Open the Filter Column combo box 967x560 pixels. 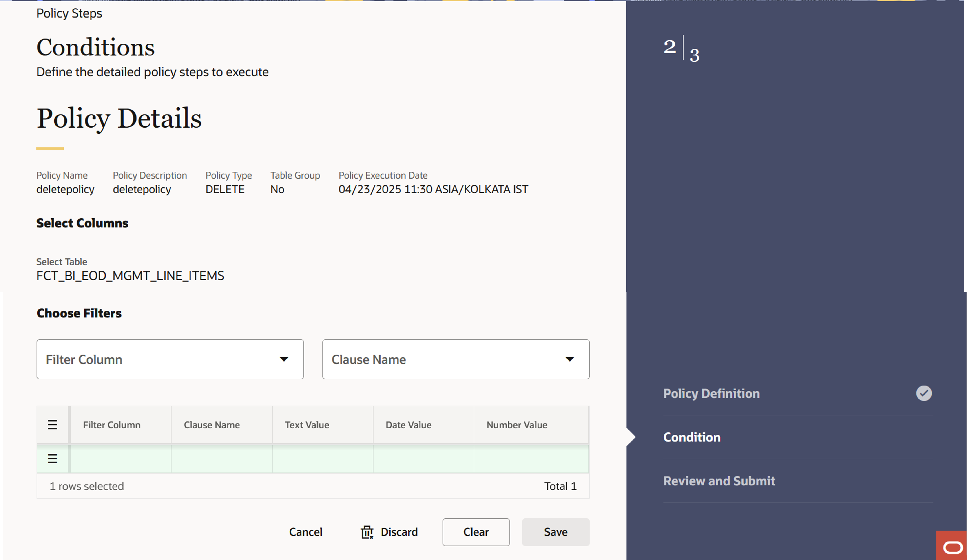pos(153,359)
